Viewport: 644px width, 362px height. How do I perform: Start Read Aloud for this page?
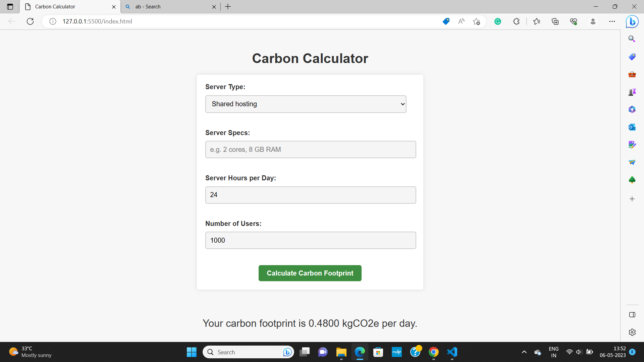tap(461, 21)
